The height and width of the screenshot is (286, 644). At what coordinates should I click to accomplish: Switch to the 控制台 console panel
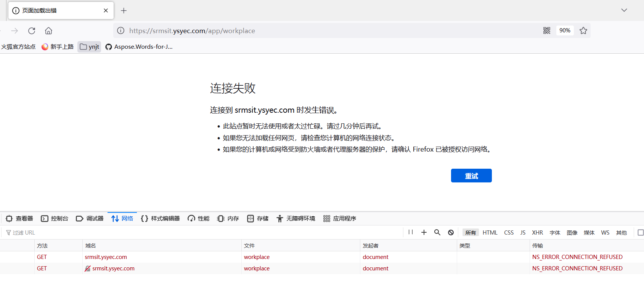55,219
